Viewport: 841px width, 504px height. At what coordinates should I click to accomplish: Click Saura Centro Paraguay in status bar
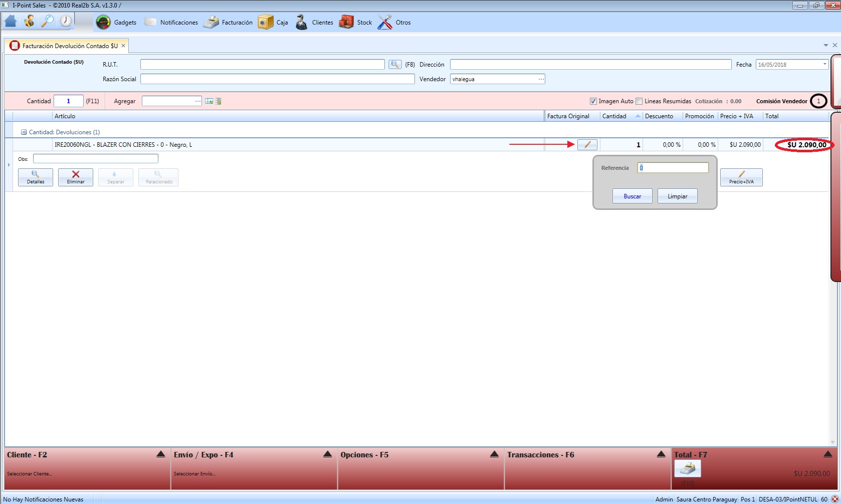coord(707,499)
